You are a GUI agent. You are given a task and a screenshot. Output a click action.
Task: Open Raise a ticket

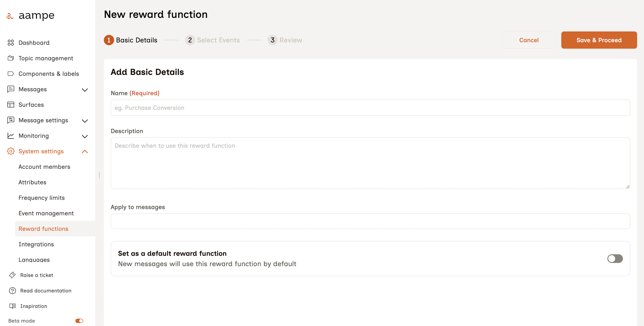[x=36, y=275]
